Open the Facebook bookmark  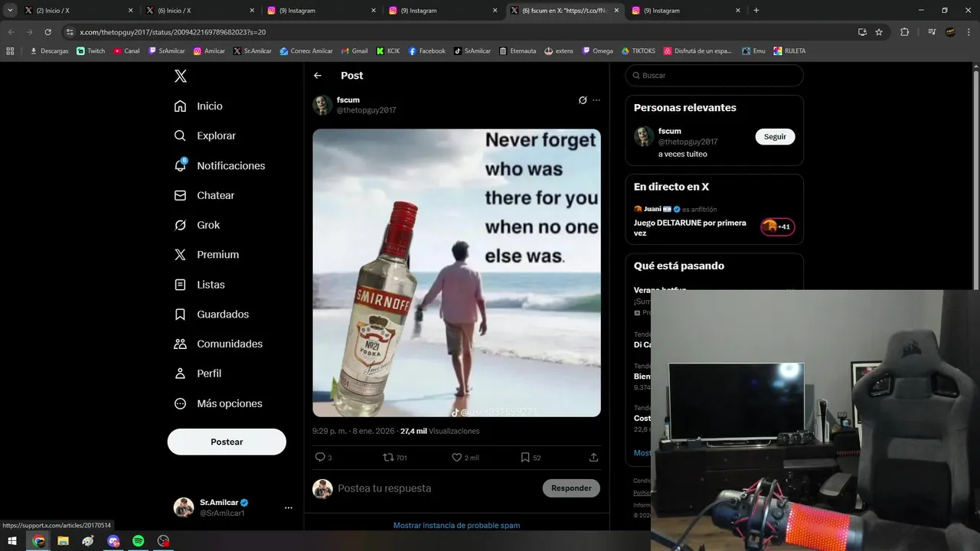426,51
